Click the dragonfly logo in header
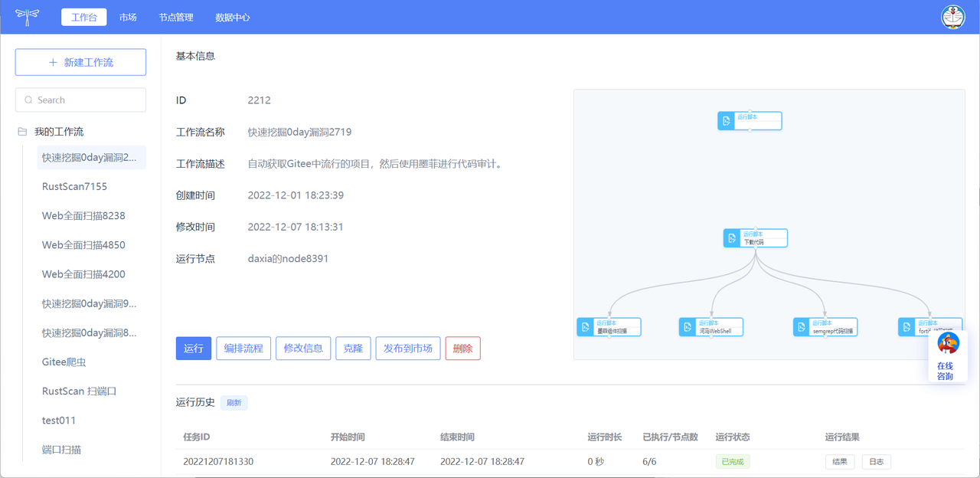980x478 pixels. (27, 17)
